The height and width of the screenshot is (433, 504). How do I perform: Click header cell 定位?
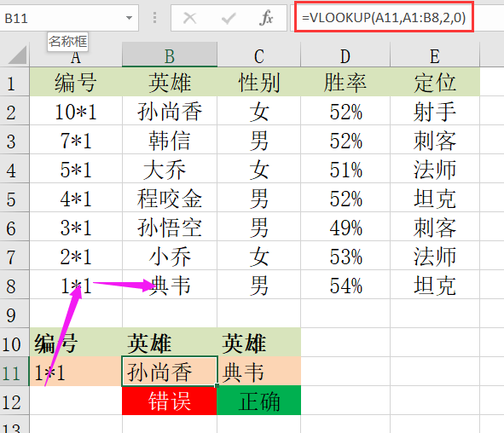[435, 82]
